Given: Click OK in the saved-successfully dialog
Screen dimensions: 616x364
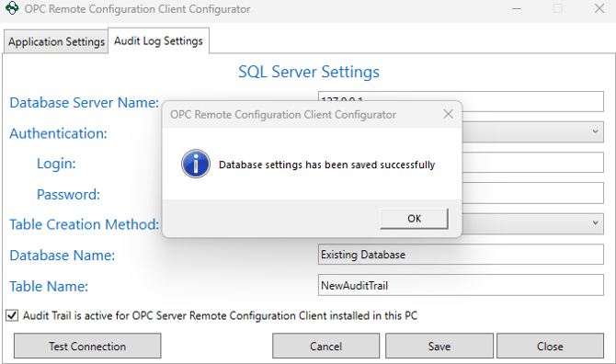Looking at the screenshot, I should [x=414, y=219].
